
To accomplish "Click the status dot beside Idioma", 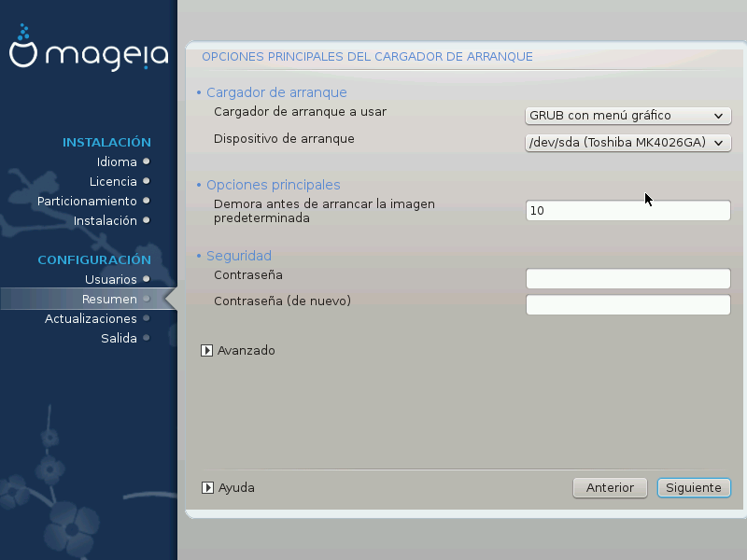I will coord(147,161).
